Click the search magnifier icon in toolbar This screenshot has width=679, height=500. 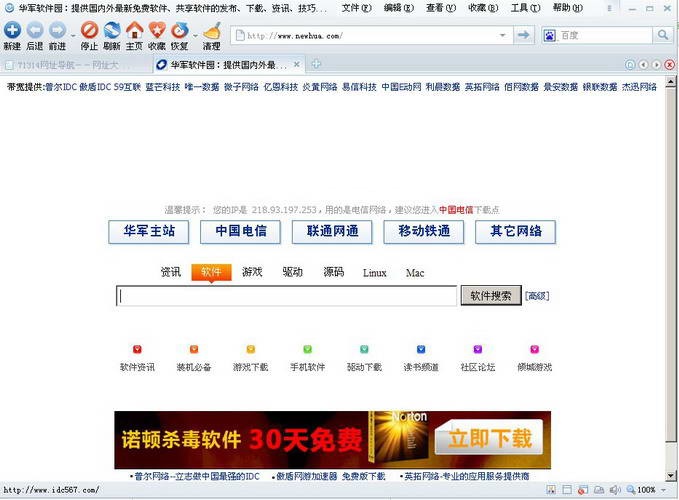[663, 35]
